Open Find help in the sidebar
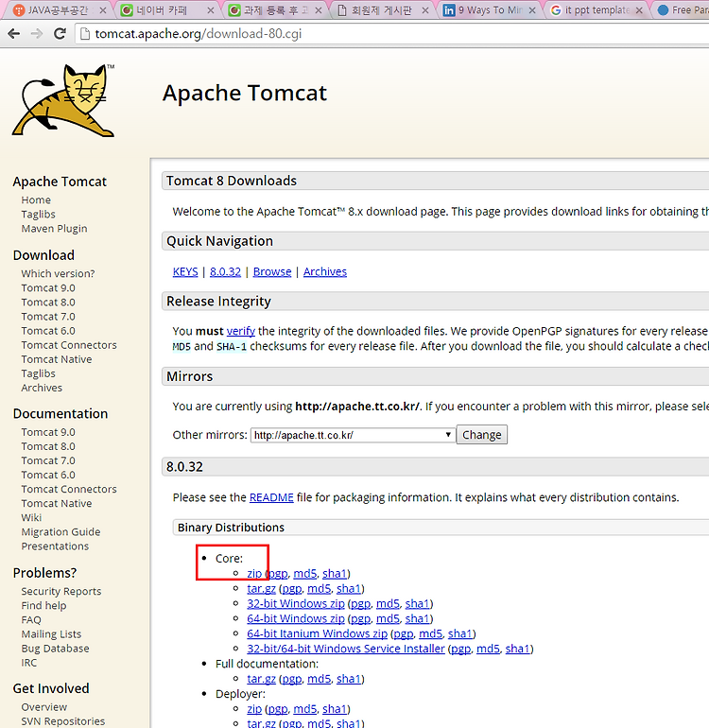The height and width of the screenshot is (728, 709). (43, 605)
